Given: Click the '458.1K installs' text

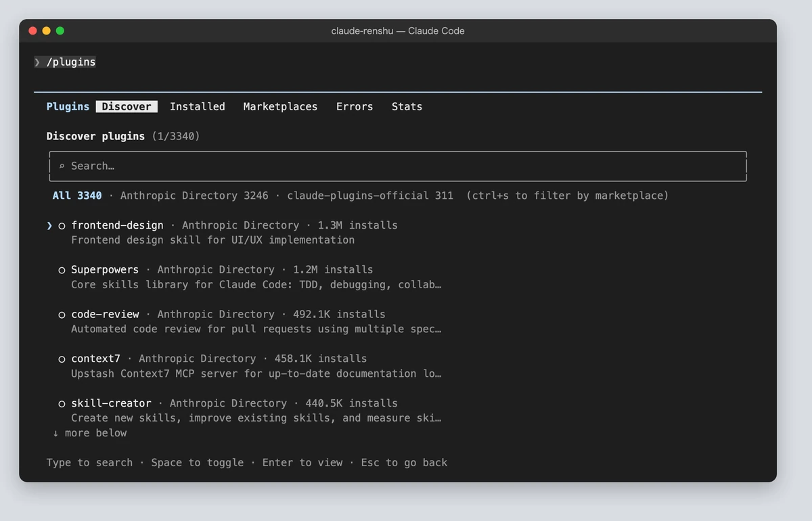Looking at the screenshot, I should [321, 359].
